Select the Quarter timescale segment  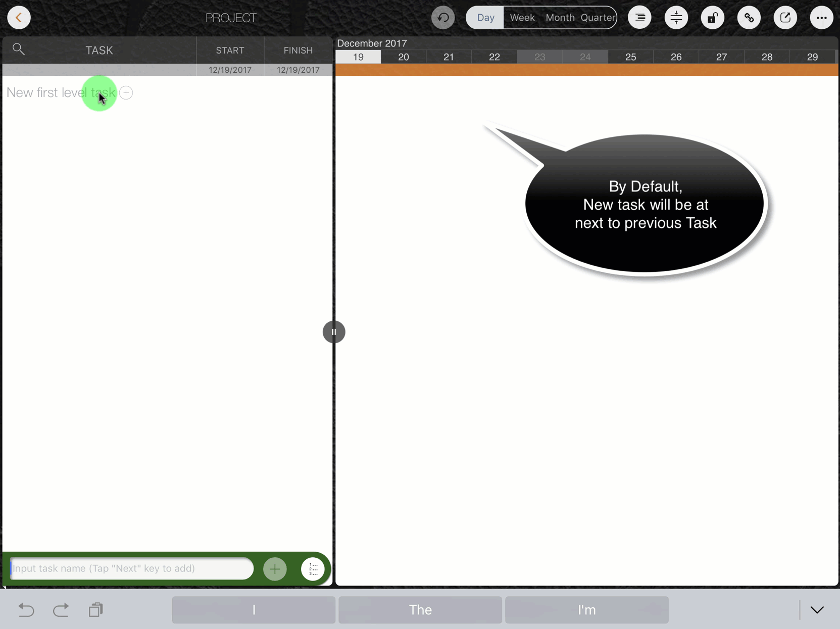pos(598,18)
